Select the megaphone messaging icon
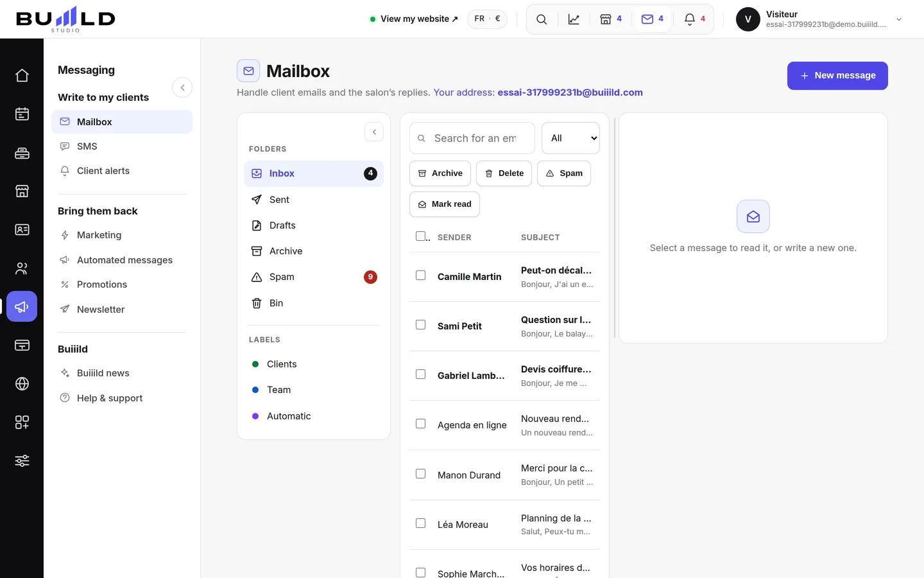Viewport: 924px width, 578px height. tap(22, 306)
